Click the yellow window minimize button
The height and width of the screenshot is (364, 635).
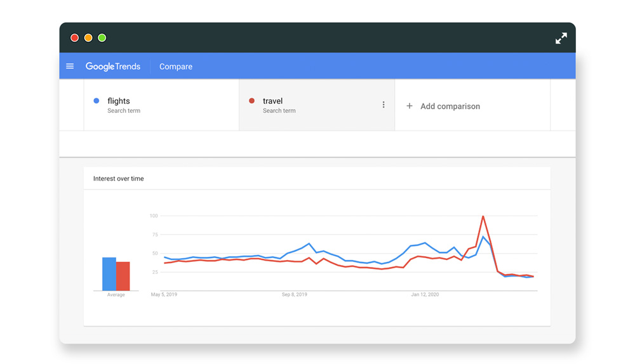(88, 38)
